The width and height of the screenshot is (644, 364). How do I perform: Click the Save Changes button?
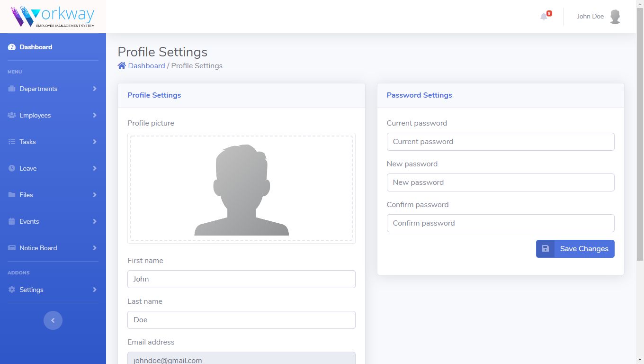[x=575, y=249]
